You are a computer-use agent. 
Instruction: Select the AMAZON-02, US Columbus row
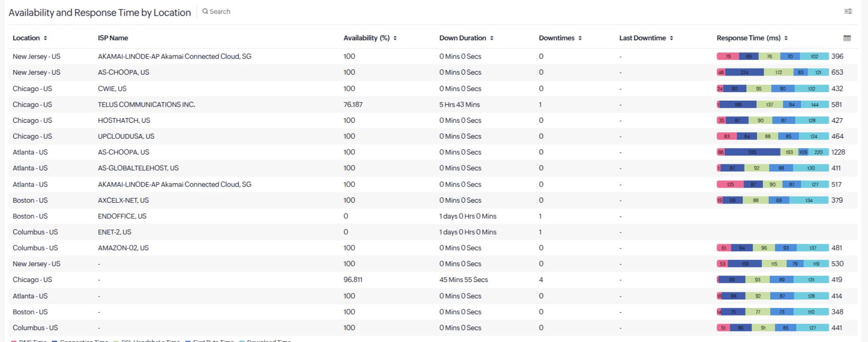pos(433,248)
